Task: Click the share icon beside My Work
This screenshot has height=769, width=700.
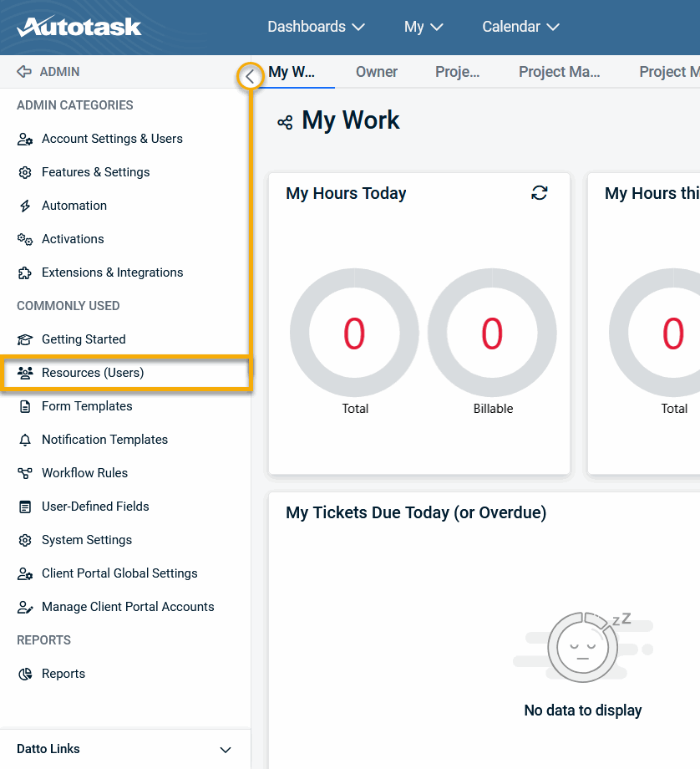Action: click(x=285, y=122)
